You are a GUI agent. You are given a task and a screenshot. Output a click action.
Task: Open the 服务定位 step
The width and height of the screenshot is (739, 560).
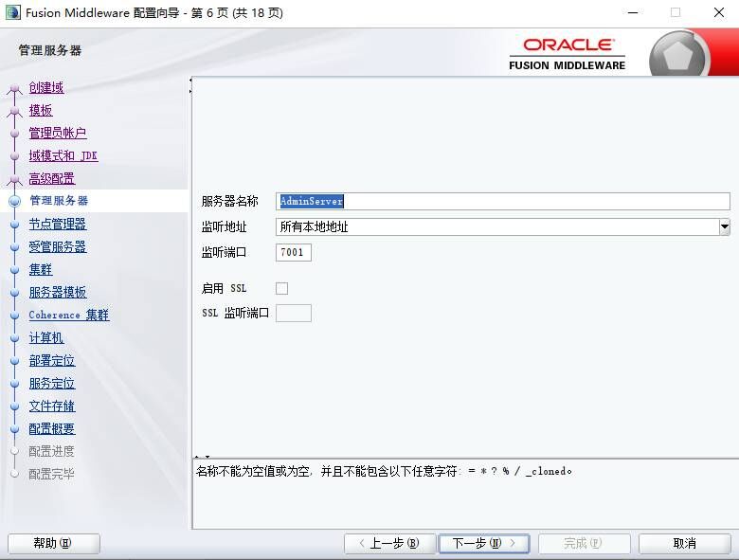(52, 383)
